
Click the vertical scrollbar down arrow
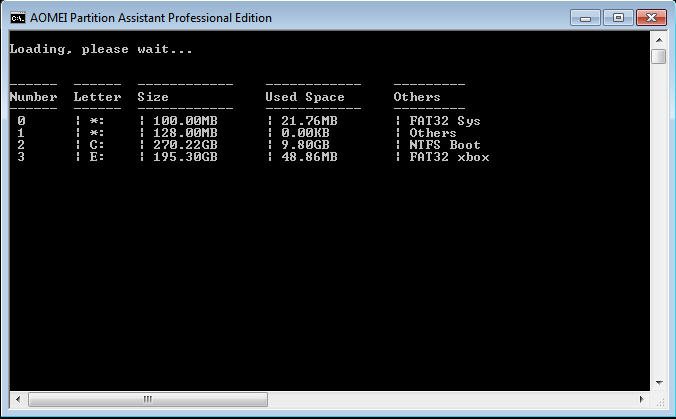click(659, 383)
